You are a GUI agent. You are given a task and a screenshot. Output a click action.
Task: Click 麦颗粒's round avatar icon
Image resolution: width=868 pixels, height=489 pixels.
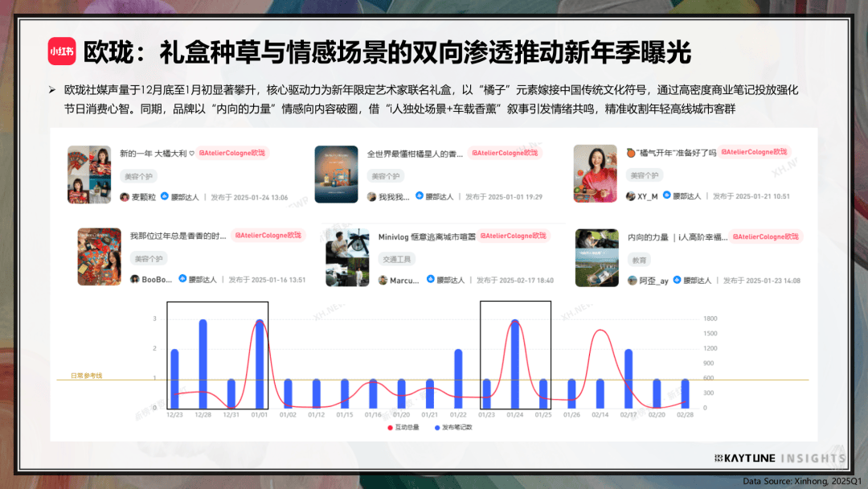pos(125,197)
